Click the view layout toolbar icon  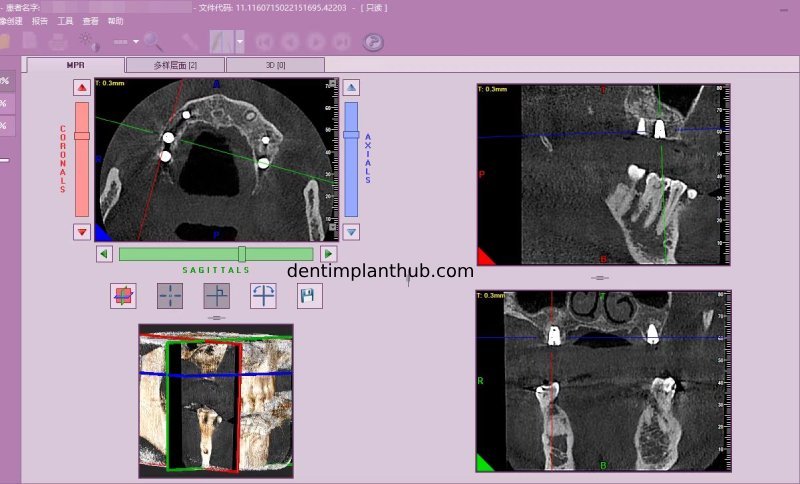coord(221,42)
